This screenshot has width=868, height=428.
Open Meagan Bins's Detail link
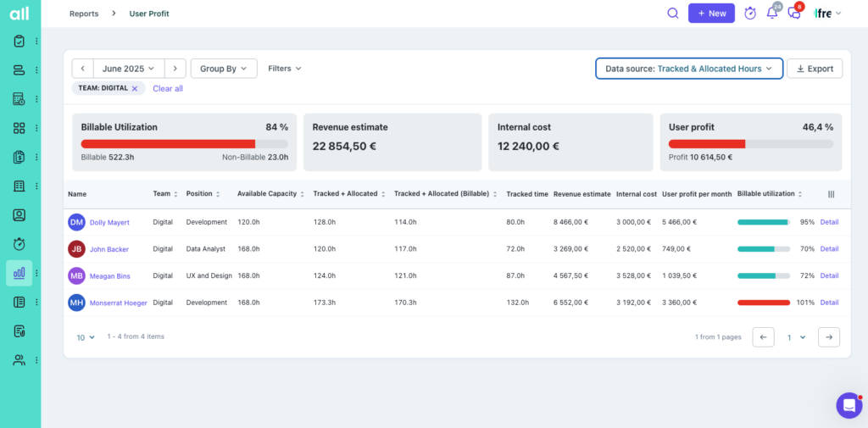tap(829, 275)
